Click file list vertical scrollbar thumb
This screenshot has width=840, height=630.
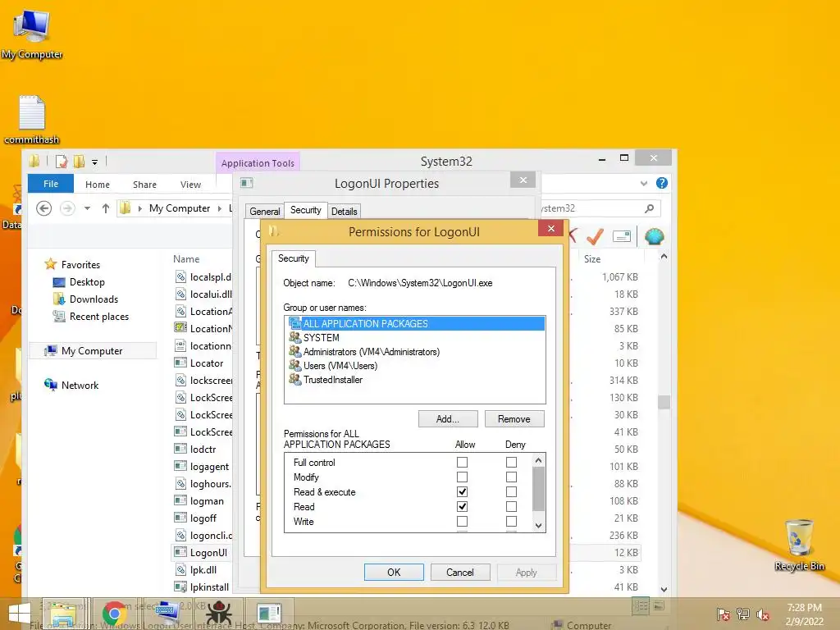point(664,402)
